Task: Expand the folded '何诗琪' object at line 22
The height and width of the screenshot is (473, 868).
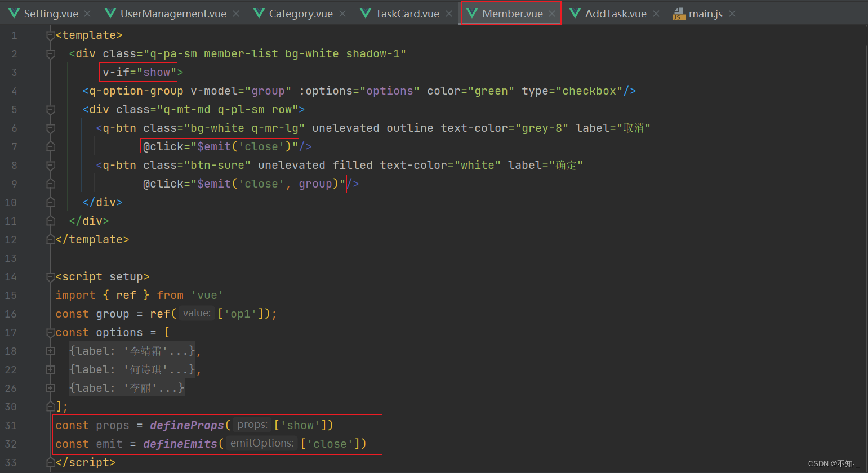Action: click(51, 370)
